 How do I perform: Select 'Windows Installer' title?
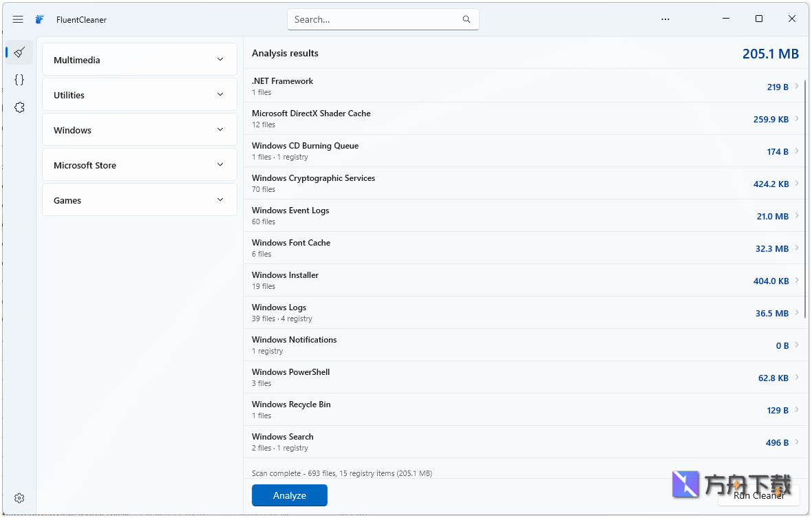[x=286, y=275]
